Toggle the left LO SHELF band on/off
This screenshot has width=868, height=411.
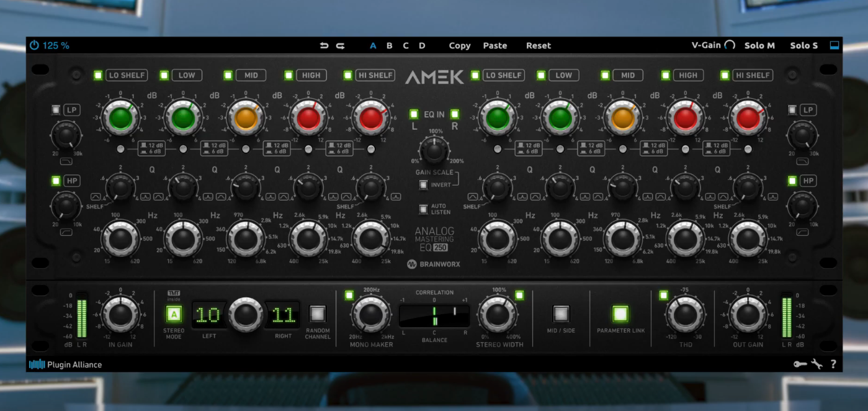98,75
